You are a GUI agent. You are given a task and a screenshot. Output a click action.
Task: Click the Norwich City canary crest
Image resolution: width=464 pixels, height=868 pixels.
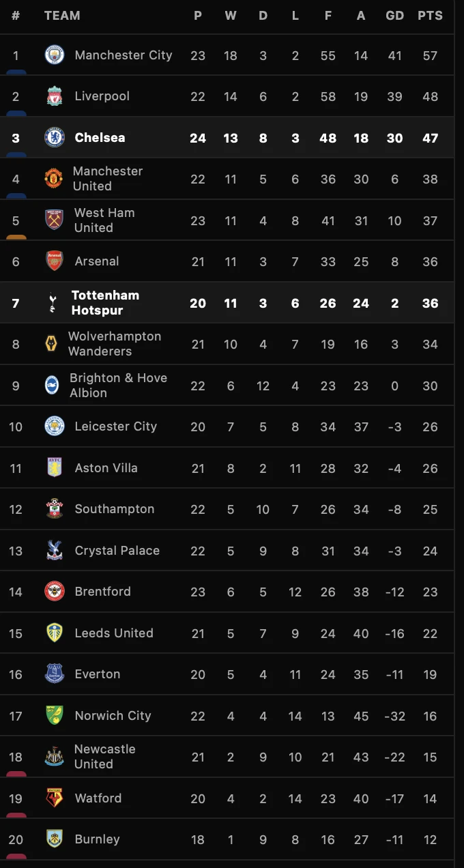point(55,716)
